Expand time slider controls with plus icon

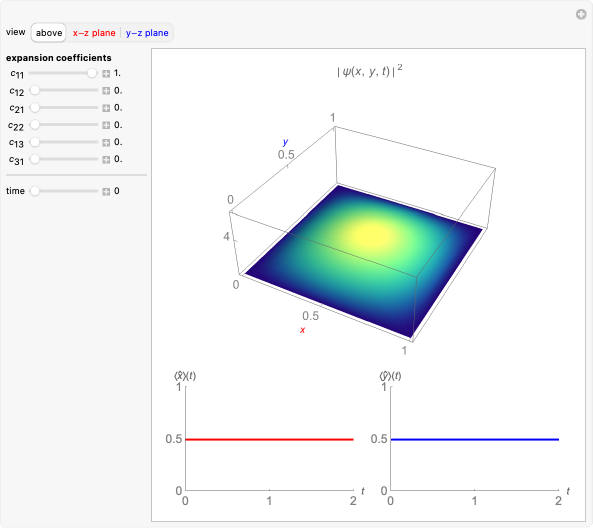106,192
